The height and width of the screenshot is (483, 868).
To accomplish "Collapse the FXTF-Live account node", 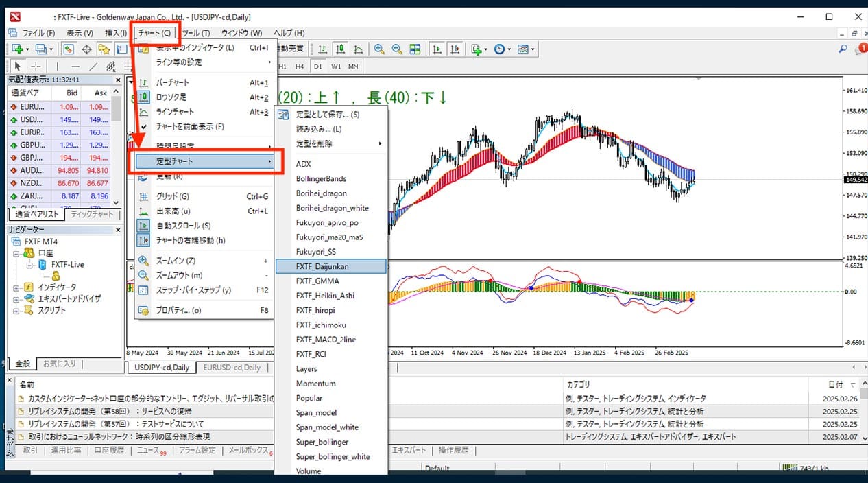I will click(x=29, y=265).
